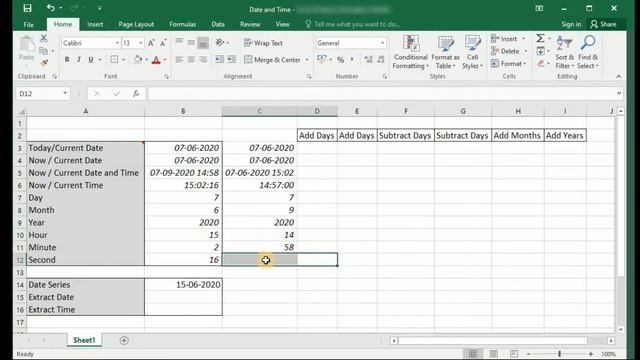
Task: Toggle Top Align in Alignment group
Action: [x=179, y=42]
